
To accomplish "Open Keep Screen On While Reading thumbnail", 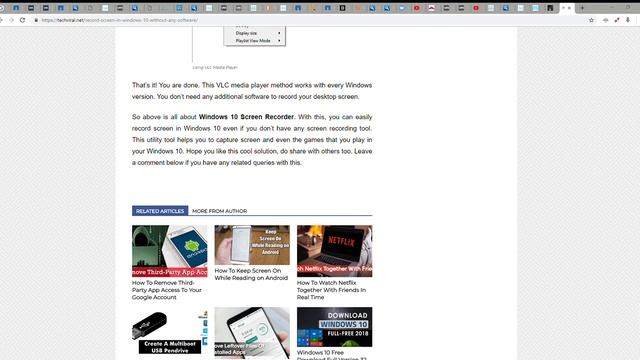I will [x=252, y=245].
